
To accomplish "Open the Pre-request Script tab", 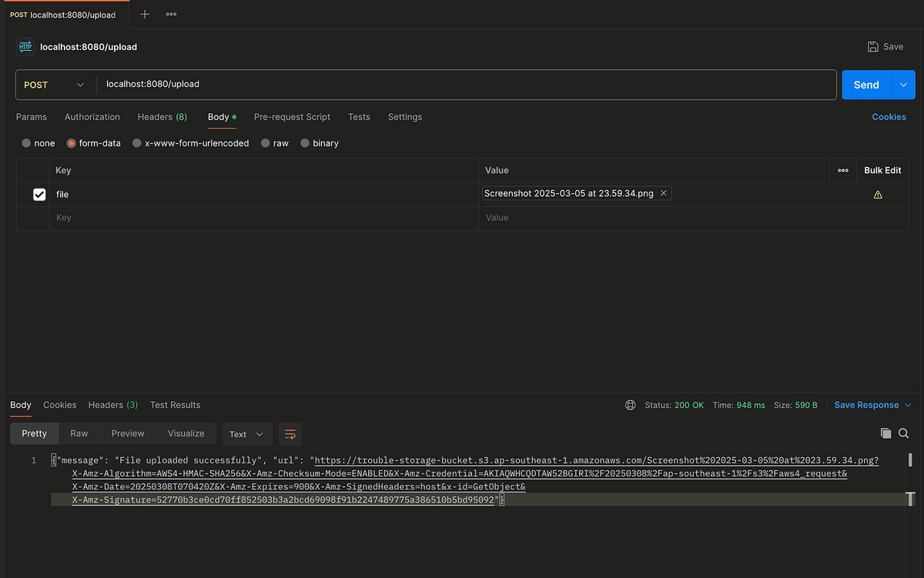I will (x=292, y=117).
